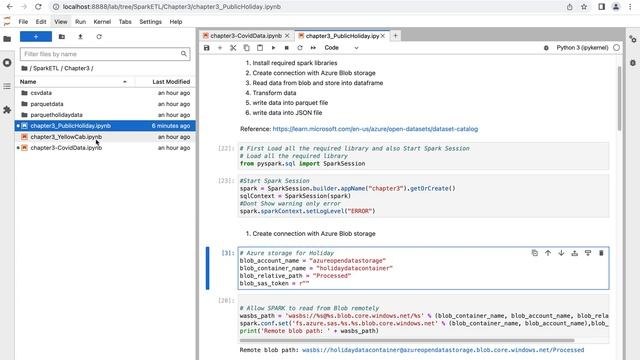640x360 pixels.
Task: Copy selected cell in notebook toolbar
Action: pyautogui.click(x=247, y=48)
